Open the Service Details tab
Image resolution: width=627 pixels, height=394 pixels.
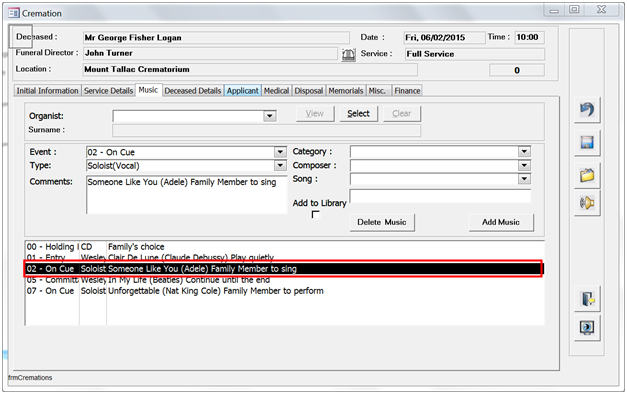tap(108, 91)
